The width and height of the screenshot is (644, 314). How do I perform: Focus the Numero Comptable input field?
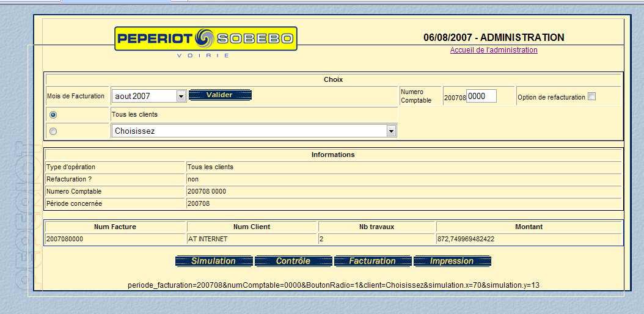coord(481,96)
